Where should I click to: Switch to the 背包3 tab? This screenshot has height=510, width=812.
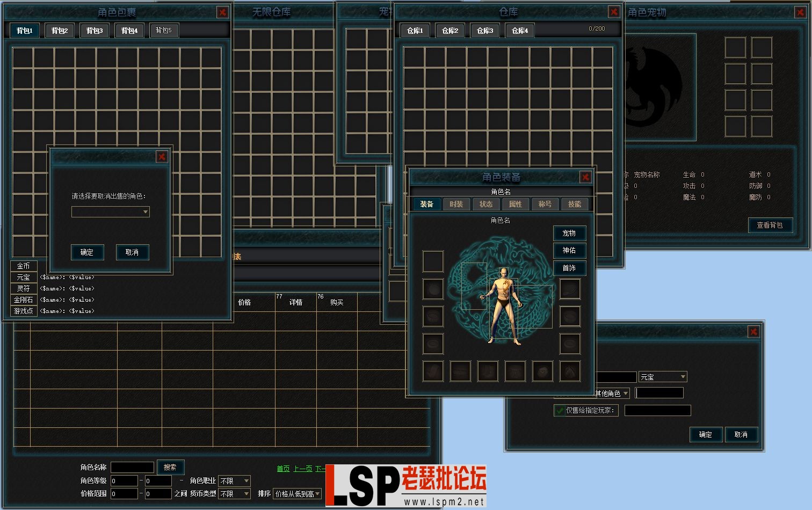(x=95, y=31)
